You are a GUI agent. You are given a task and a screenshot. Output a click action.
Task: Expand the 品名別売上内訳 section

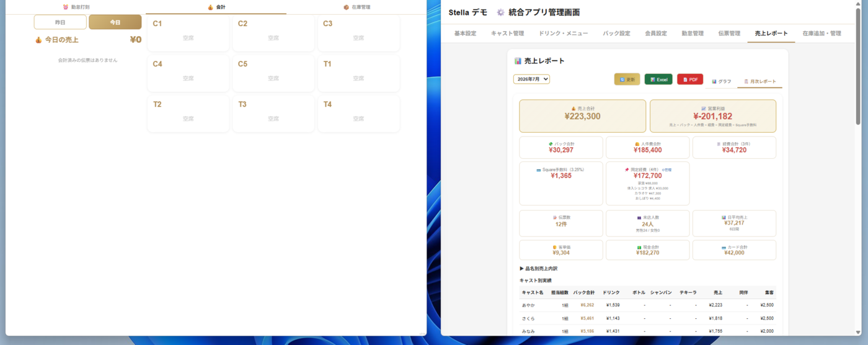point(538,269)
